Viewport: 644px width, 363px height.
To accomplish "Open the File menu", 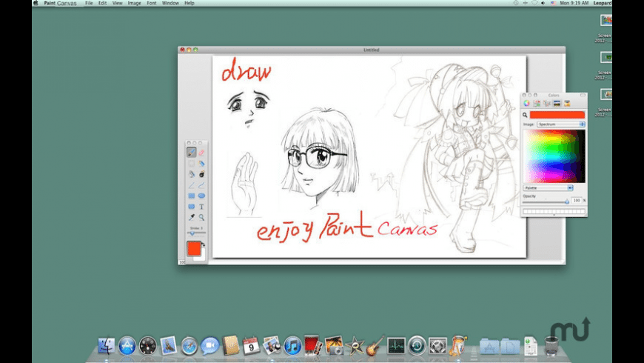I will tap(89, 3).
